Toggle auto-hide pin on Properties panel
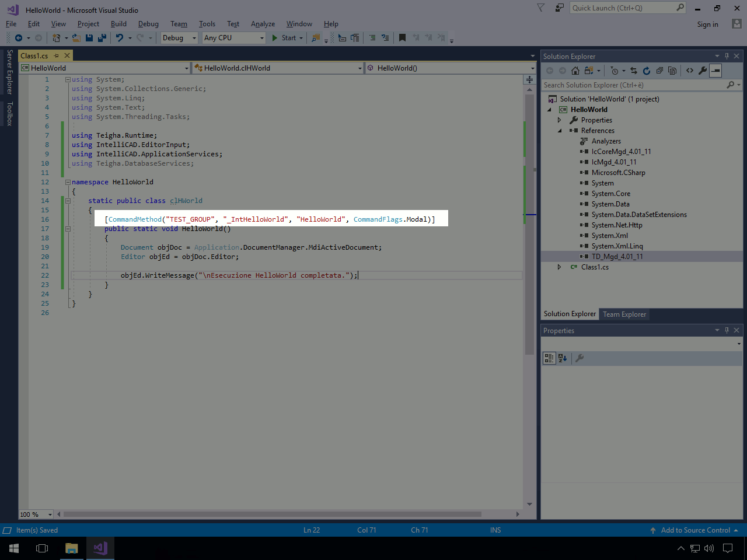 pyautogui.click(x=727, y=330)
